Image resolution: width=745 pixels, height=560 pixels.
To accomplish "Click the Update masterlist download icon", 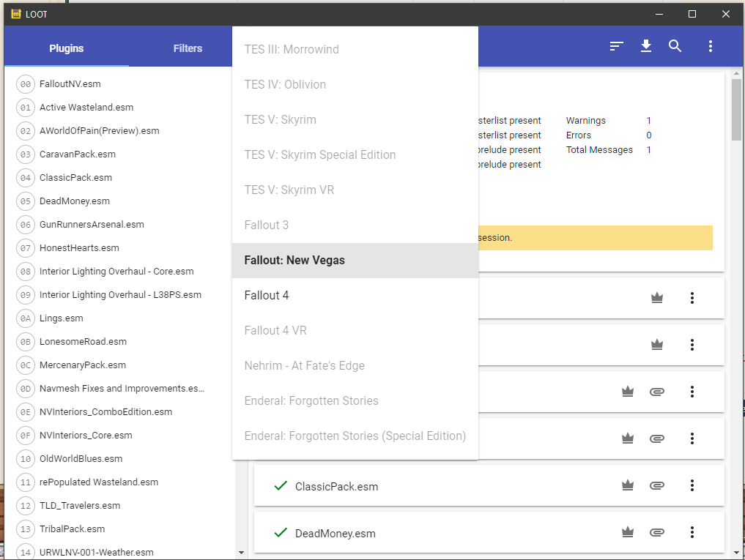I will pos(646,47).
